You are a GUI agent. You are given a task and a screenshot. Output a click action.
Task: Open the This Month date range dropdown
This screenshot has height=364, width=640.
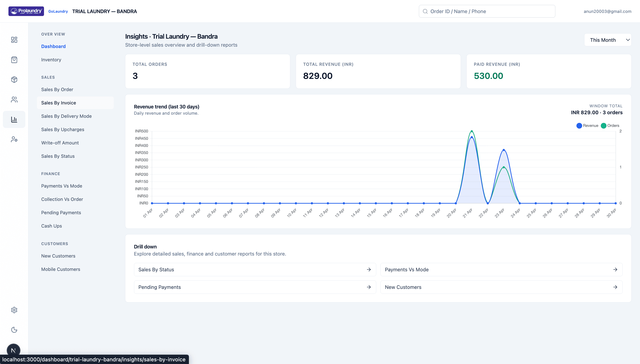[x=608, y=40]
